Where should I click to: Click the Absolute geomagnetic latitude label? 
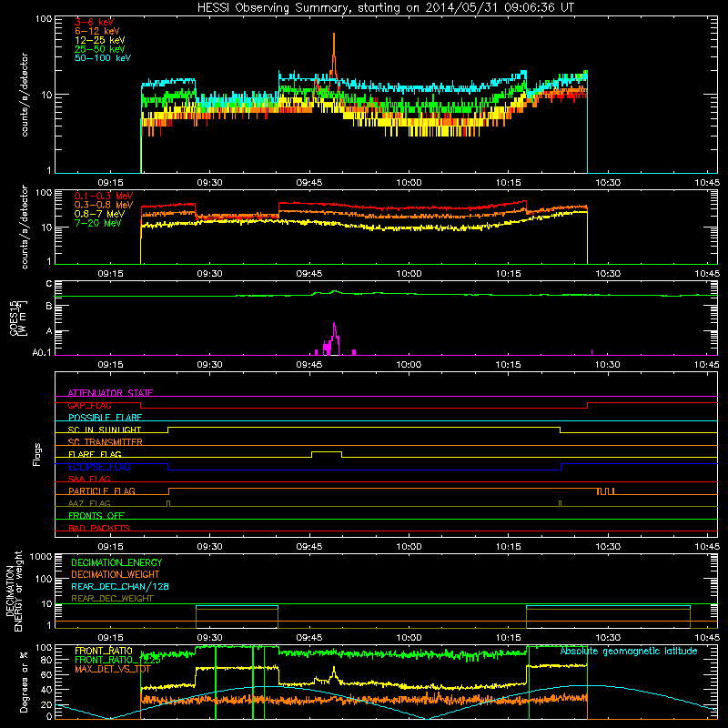(x=629, y=651)
